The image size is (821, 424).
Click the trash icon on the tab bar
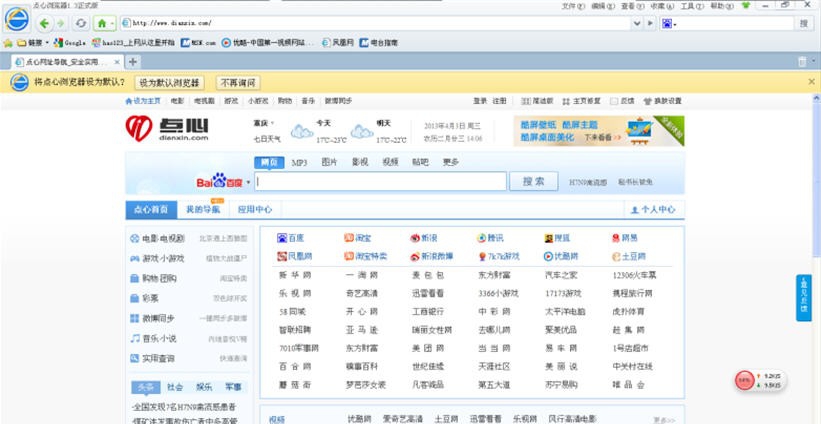[x=802, y=62]
